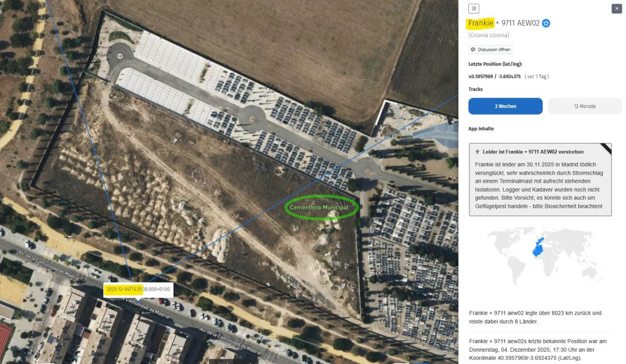
Task: Click the Ciconia ciconia species name
Action: [488, 35]
